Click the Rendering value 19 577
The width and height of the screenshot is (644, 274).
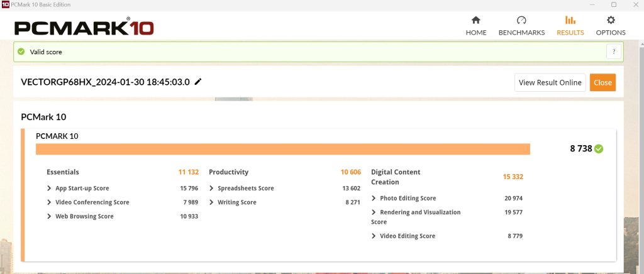(513, 212)
